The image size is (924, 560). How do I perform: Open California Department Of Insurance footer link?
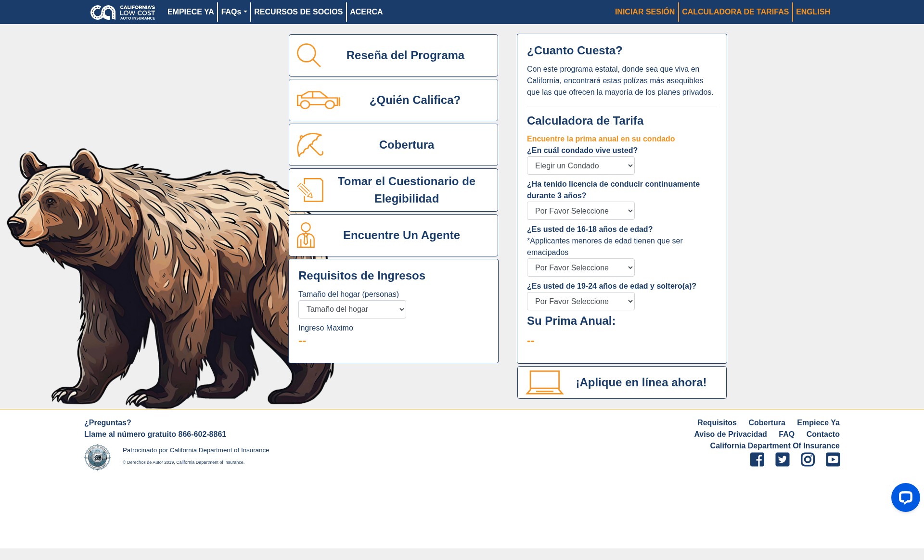(775, 446)
